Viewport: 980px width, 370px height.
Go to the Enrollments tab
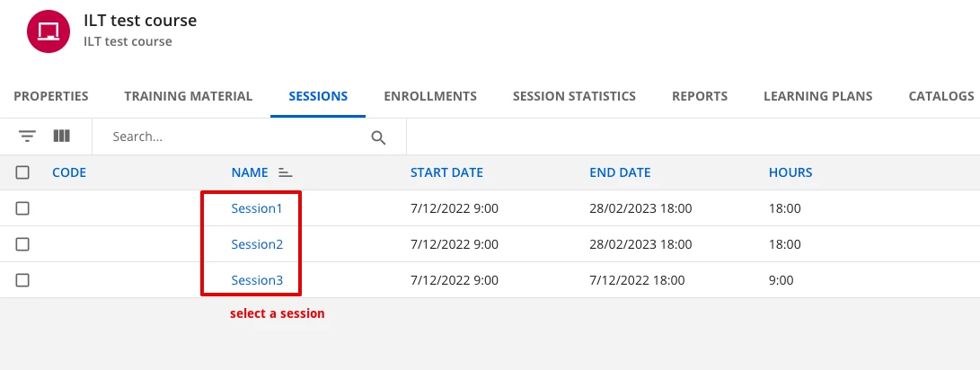tap(430, 96)
